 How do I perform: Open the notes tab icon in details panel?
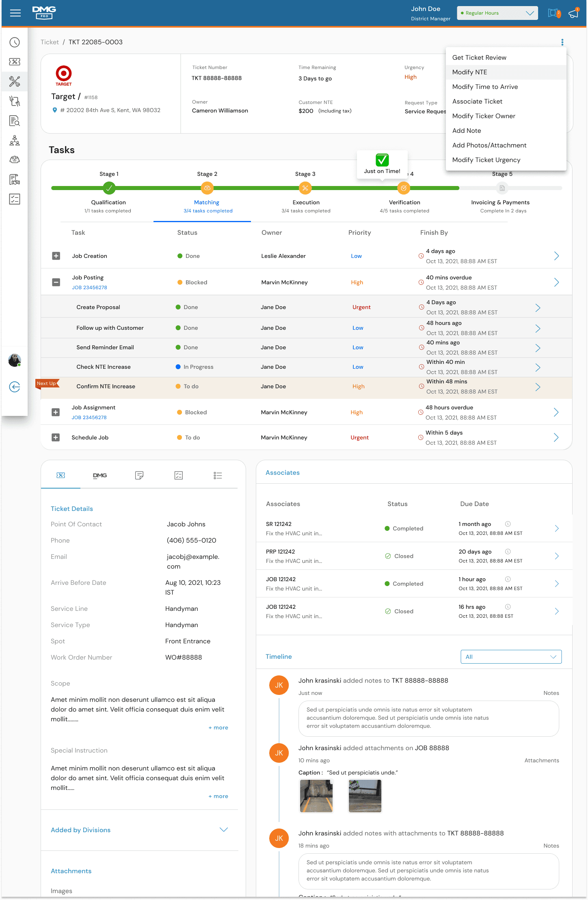coord(139,475)
